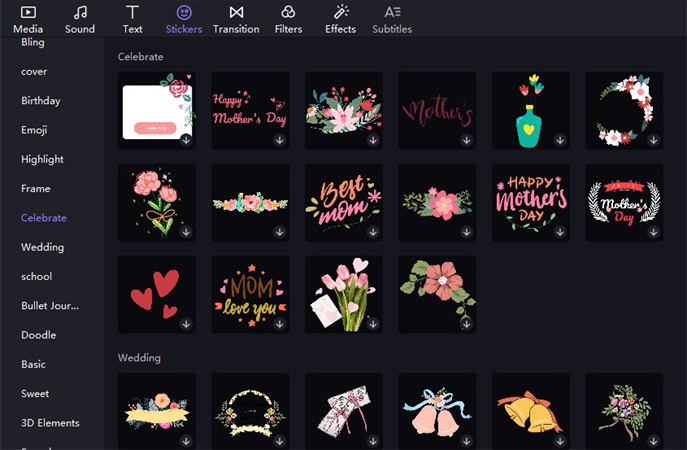Download the Best Mom sticker

(x=373, y=232)
